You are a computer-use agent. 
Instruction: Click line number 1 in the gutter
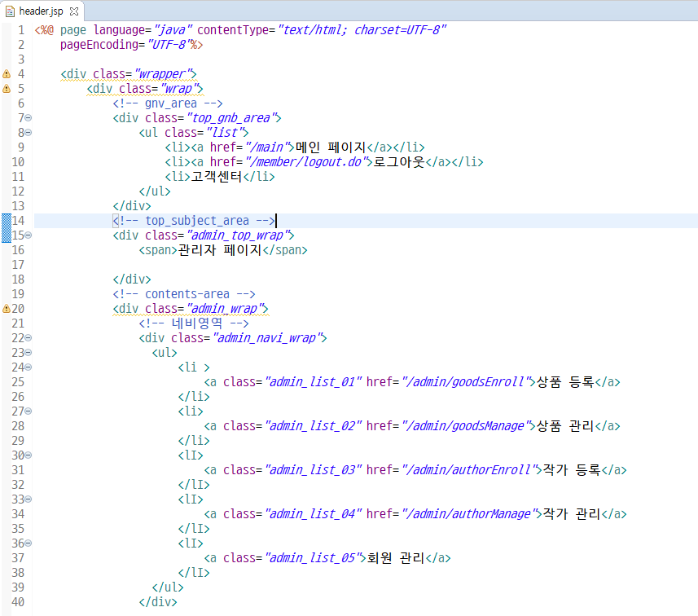point(21,30)
